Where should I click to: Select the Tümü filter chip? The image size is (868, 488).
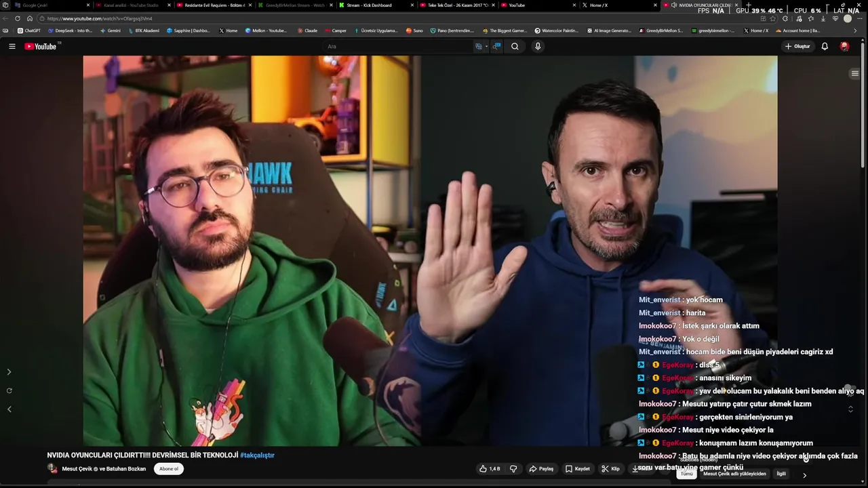687,474
